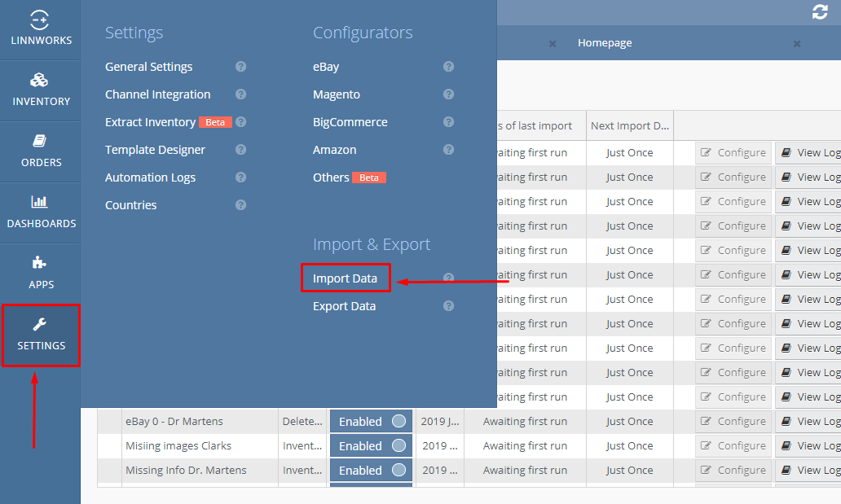841x504 pixels.
Task: Open the Orders sidebar section
Action: click(40, 151)
